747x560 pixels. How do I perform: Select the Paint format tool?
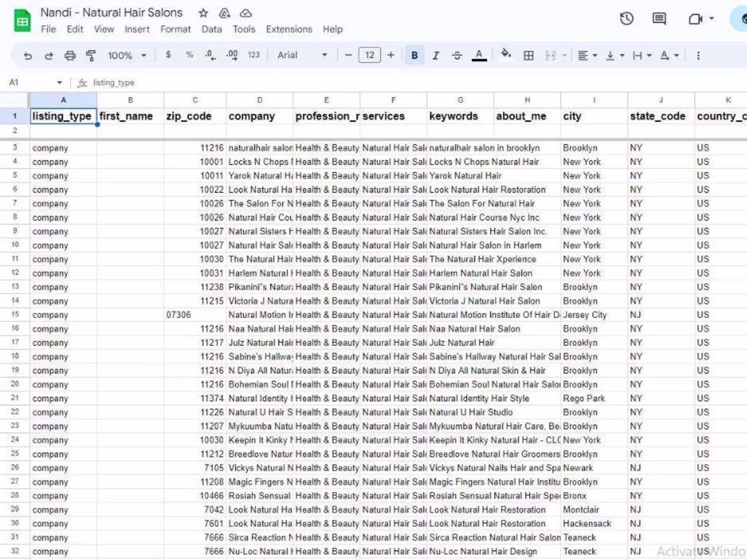(91, 55)
